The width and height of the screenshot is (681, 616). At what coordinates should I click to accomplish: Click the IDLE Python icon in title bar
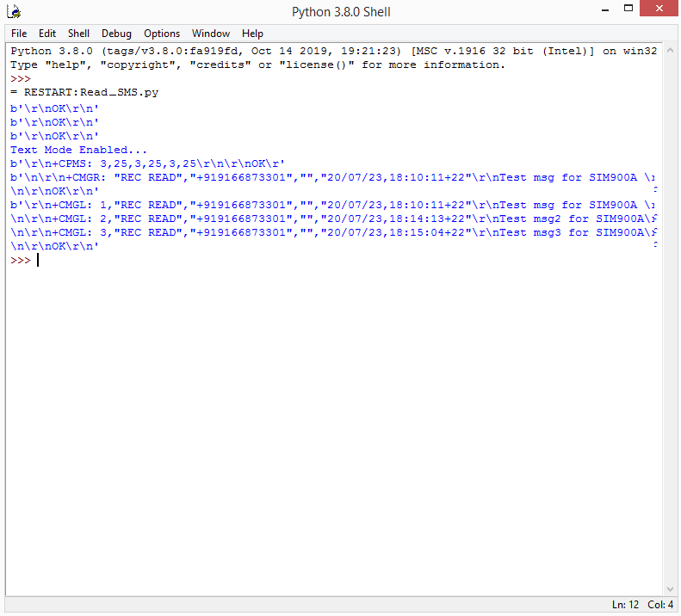click(13, 12)
